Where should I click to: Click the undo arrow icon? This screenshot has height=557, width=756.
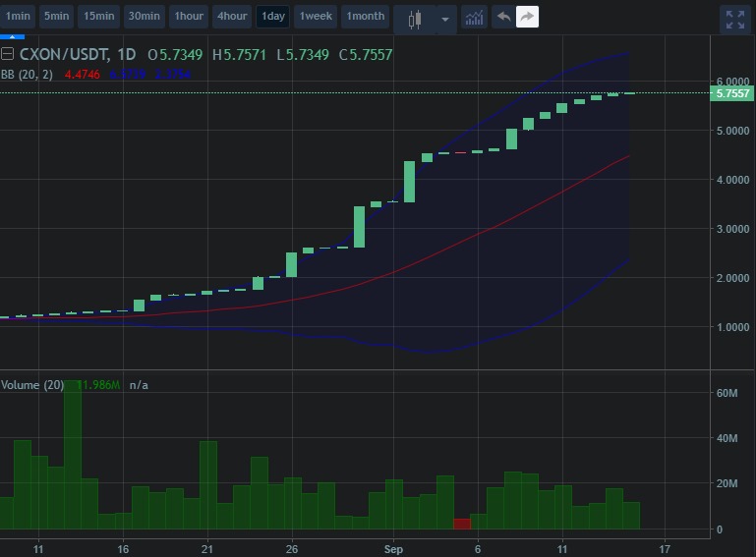[x=502, y=17]
